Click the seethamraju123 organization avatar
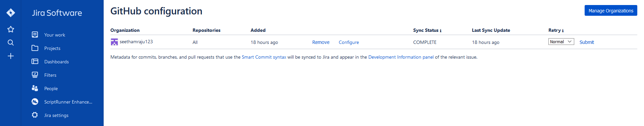Viewport: 644px width, 126px height. tap(114, 42)
